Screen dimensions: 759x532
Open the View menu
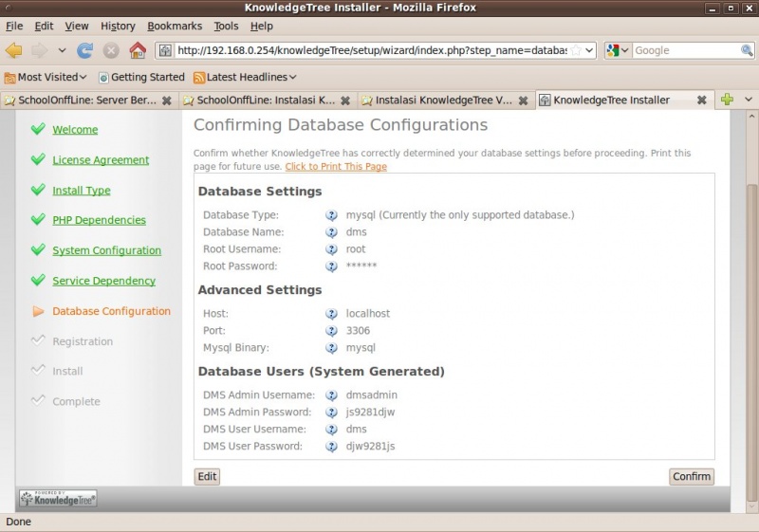[77, 27]
